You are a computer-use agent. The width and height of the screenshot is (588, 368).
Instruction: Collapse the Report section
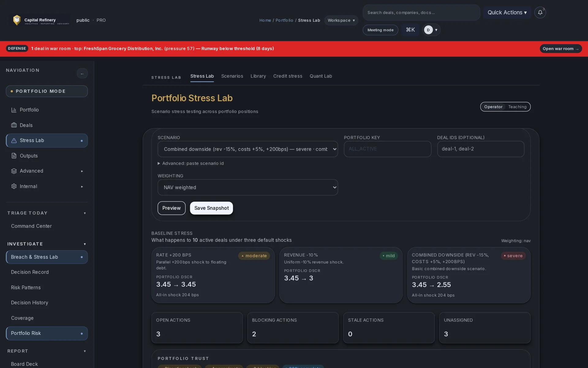coord(47,351)
